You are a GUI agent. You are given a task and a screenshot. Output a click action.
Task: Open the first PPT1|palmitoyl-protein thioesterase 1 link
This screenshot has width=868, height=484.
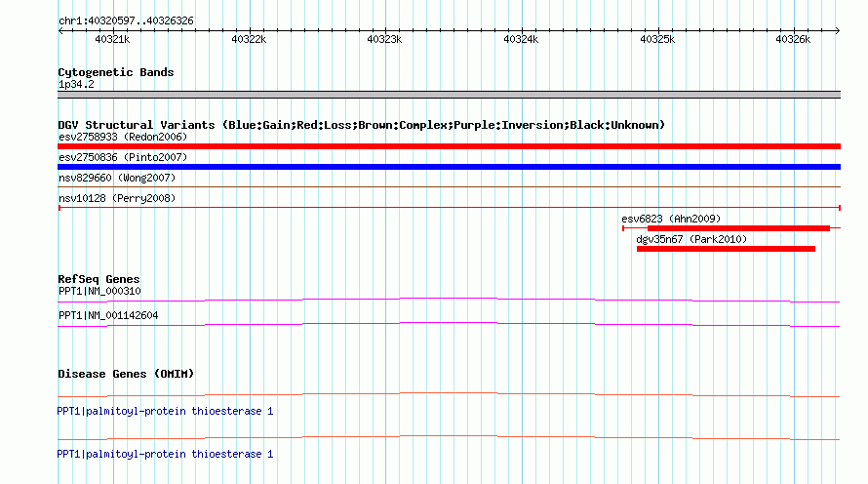(x=165, y=412)
